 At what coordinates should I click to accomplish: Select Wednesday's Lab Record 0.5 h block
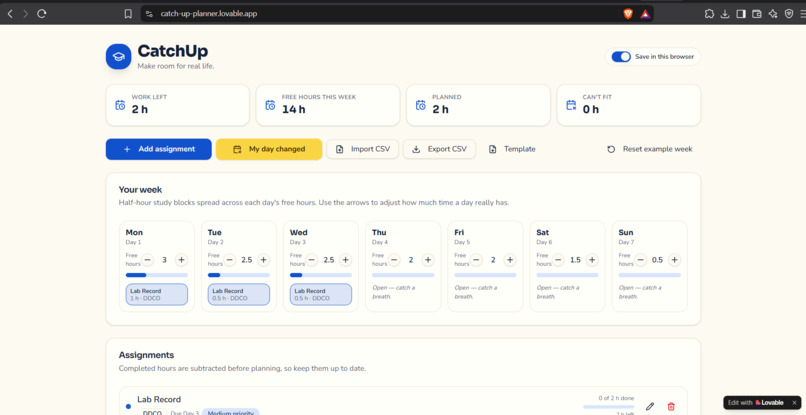321,294
